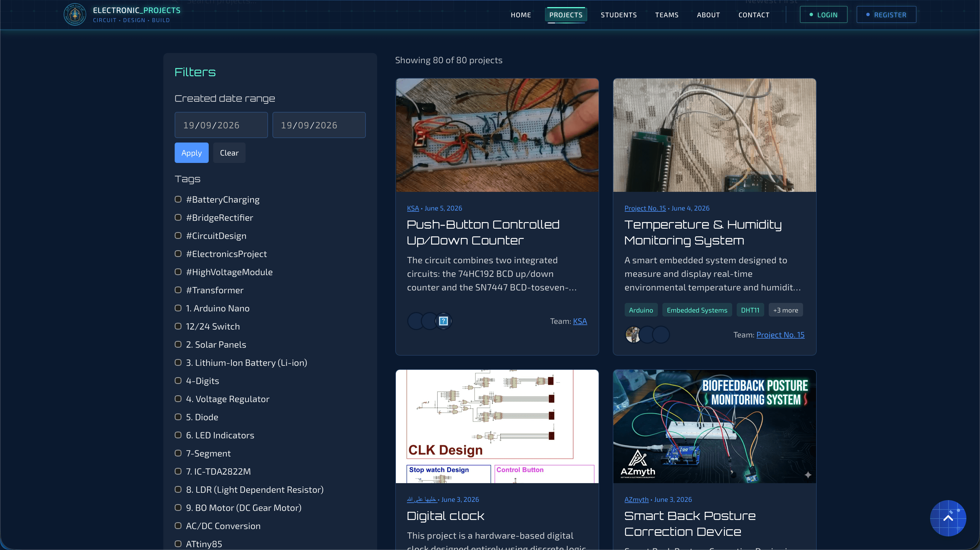Enable the 7-Segment tag filter
Image resolution: width=980 pixels, height=550 pixels.
[178, 453]
